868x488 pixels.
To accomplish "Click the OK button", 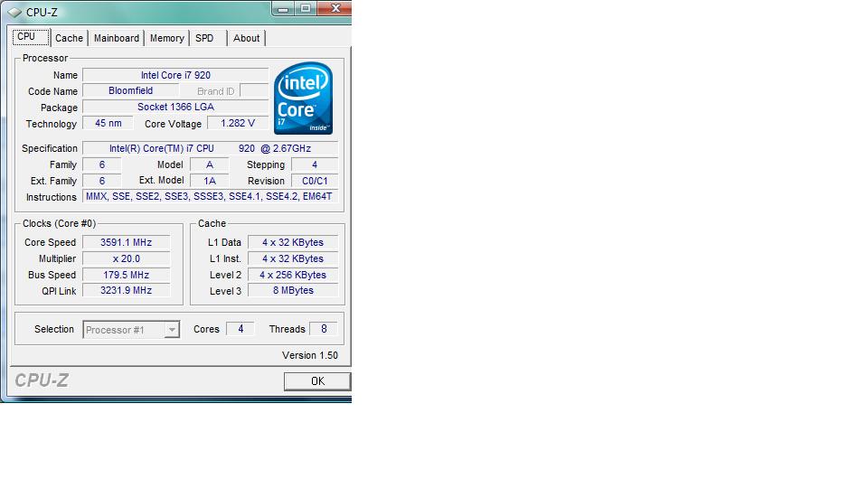I will 317,381.
